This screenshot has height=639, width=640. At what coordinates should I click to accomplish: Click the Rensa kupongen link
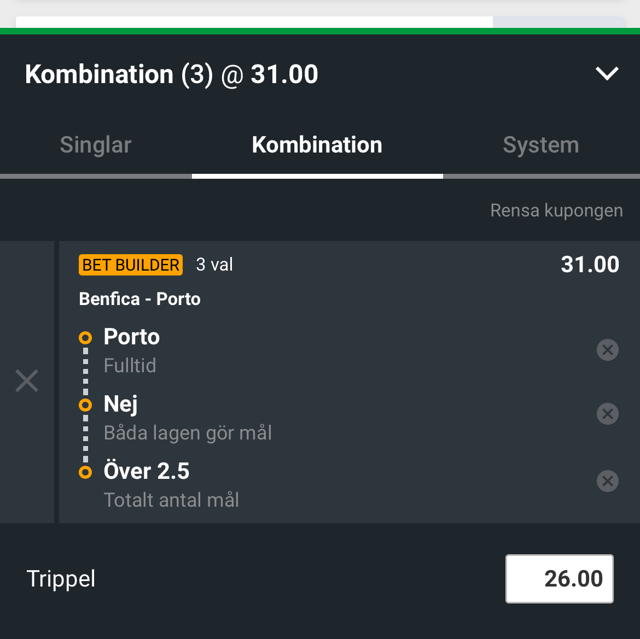tap(556, 211)
